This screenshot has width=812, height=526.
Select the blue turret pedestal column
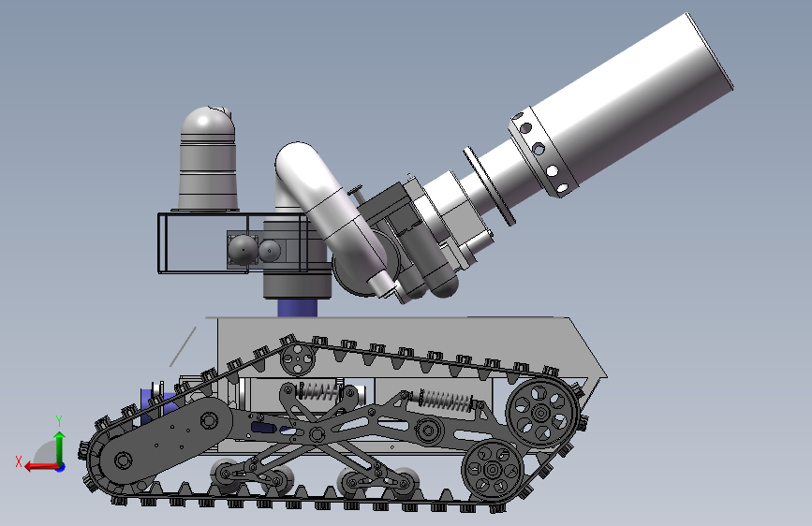pos(297,308)
